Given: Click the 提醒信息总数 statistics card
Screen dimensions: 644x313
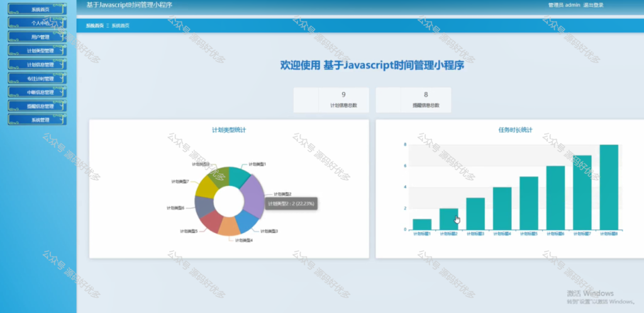Looking at the screenshot, I should [x=413, y=100].
